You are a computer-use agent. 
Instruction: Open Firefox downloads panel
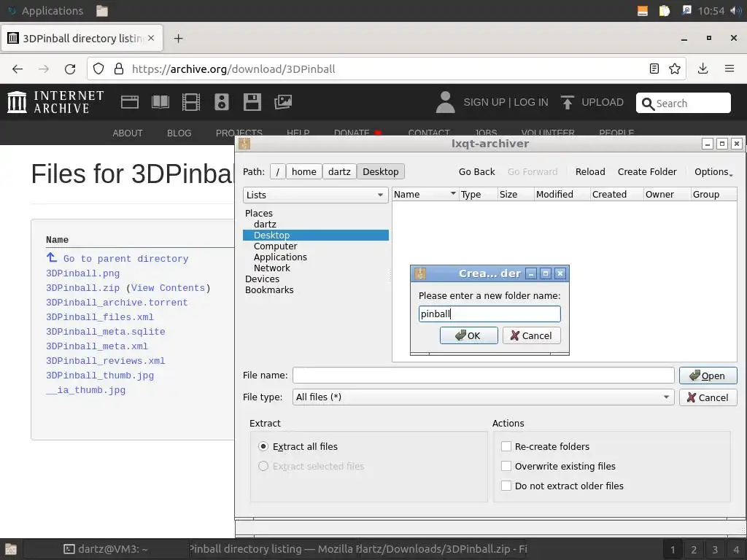tap(703, 69)
